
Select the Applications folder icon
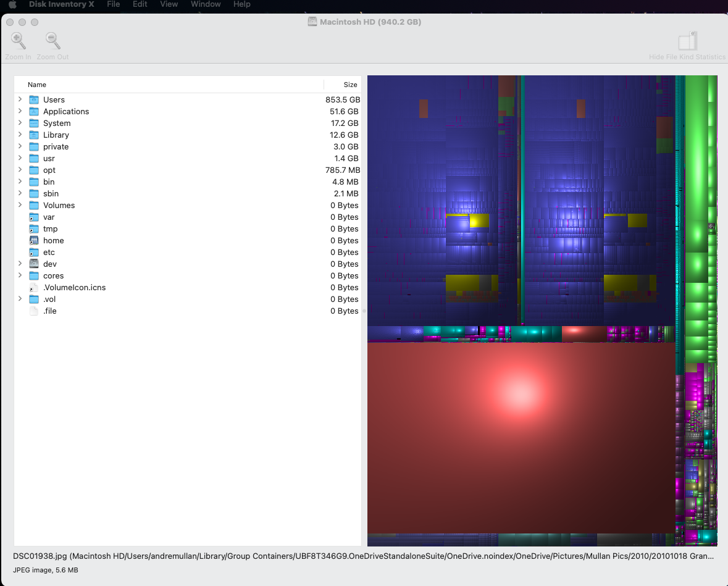(34, 112)
